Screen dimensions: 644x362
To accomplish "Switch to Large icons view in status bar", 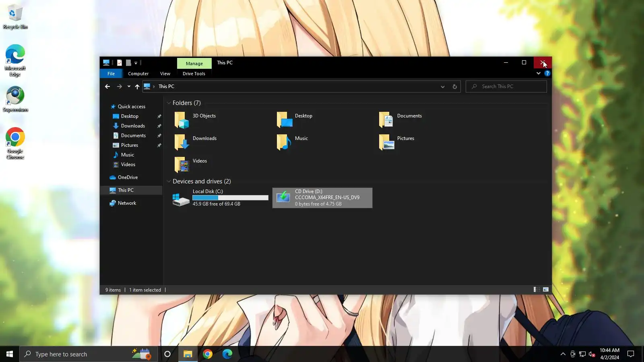I will tap(546, 290).
